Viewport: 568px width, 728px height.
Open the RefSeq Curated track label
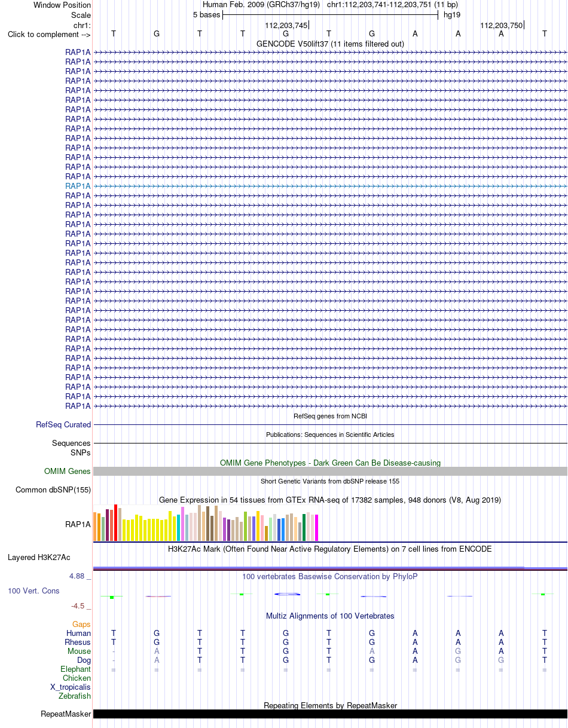click(x=63, y=424)
